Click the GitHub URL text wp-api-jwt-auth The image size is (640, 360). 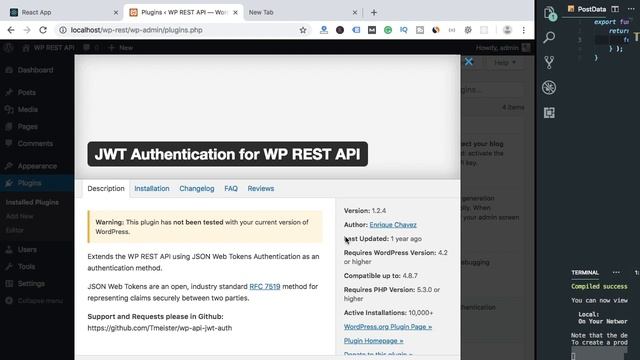point(160,328)
